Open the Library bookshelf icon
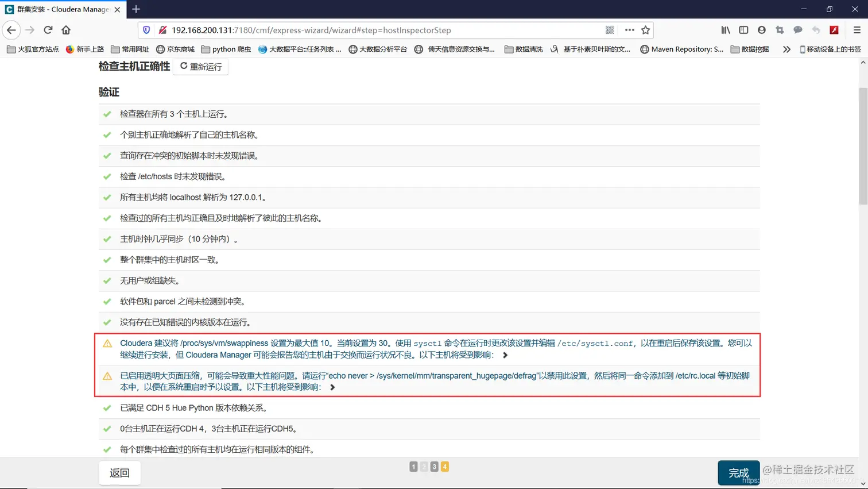The height and width of the screenshot is (489, 868). click(x=726, y=30)
